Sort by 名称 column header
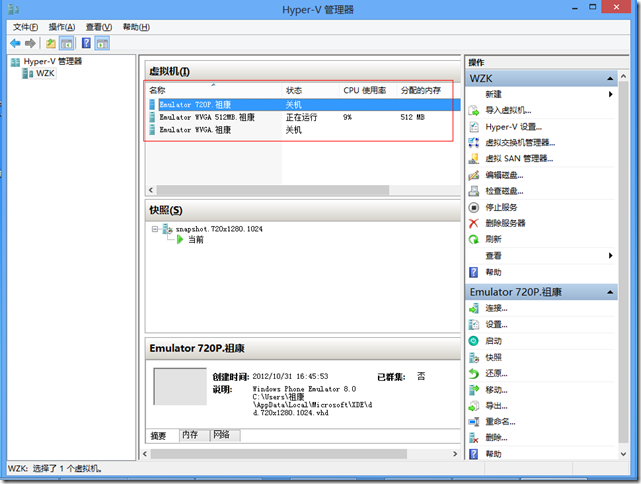Image resolution: width=641 pixels, height=484 pixels. coord(214,90)
